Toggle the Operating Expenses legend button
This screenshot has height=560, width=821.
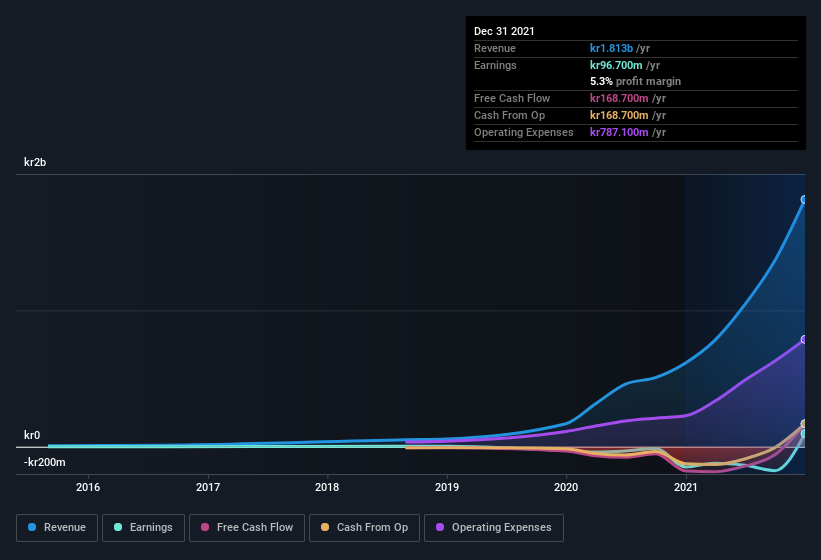point(494,528)
